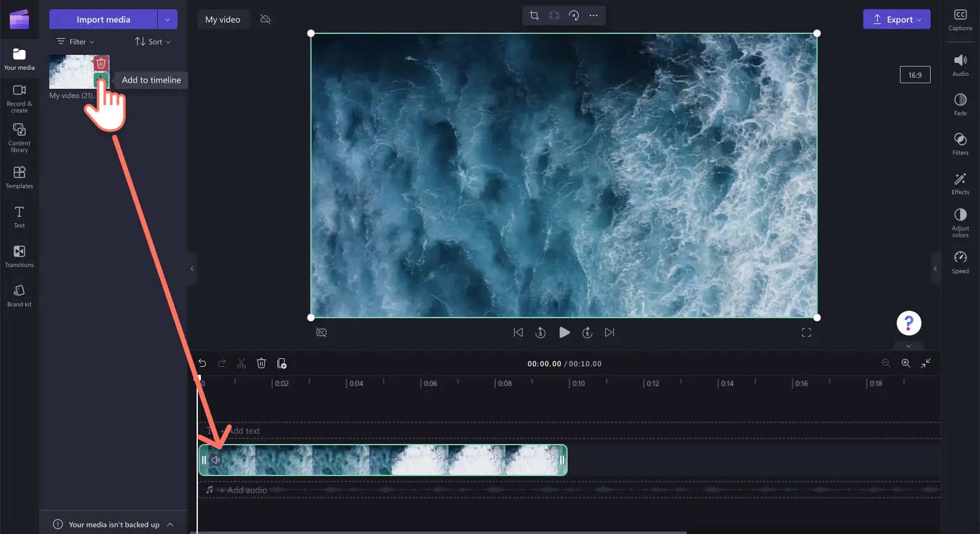Open the Filters panel
The image size is (980, 534).
click(960, 144)
